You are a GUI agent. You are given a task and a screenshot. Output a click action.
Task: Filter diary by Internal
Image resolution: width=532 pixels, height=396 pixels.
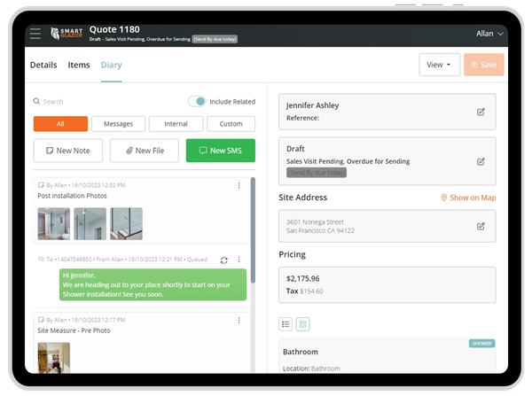[x=176, y=124]
